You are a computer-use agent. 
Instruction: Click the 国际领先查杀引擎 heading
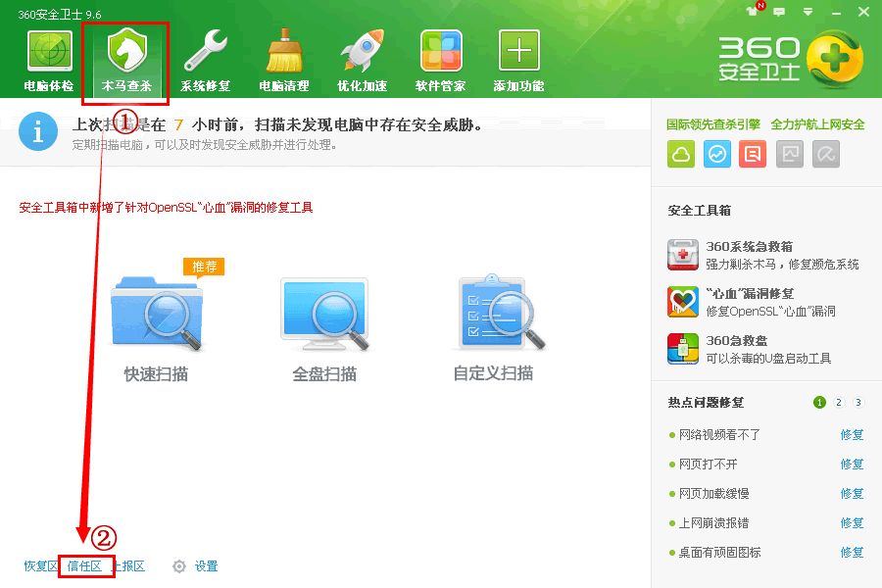tap(713, 124)
